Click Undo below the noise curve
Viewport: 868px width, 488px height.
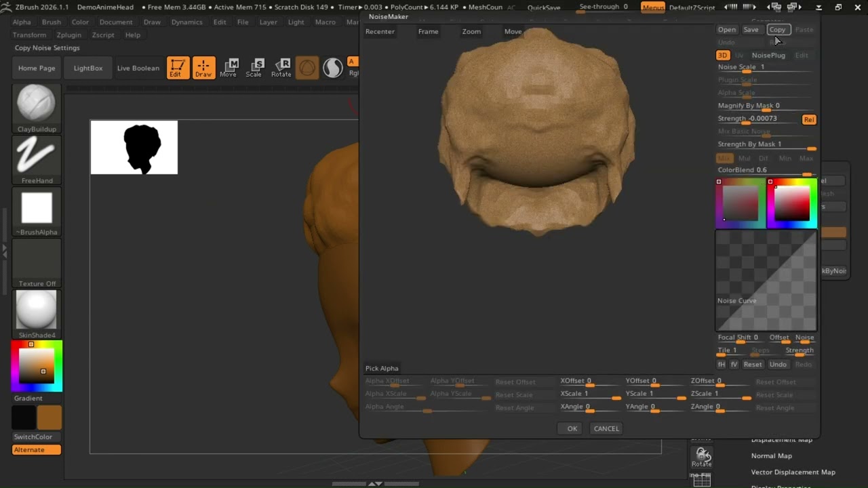778,364
